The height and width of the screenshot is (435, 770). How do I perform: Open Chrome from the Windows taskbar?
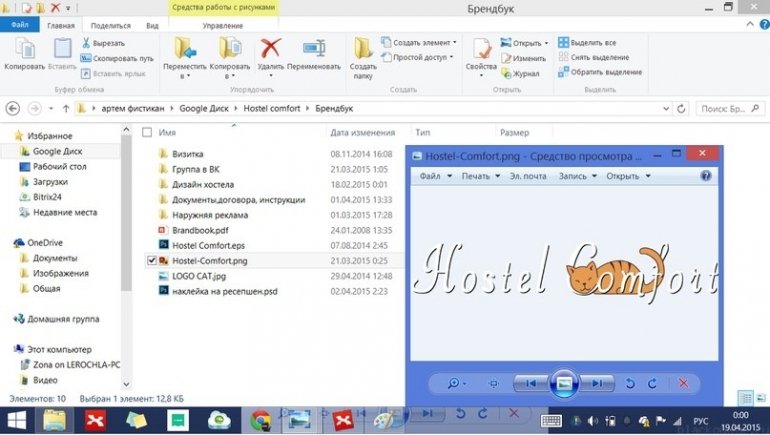click(x=260, y=419)
